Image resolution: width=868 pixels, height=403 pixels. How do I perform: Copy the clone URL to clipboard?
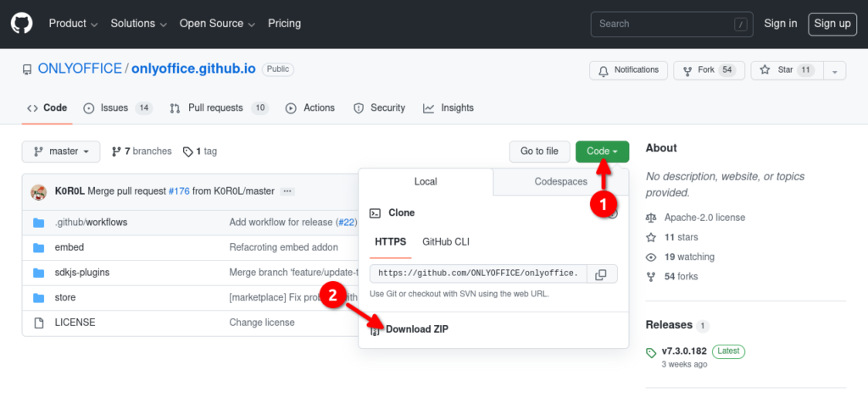coord(602,273)
